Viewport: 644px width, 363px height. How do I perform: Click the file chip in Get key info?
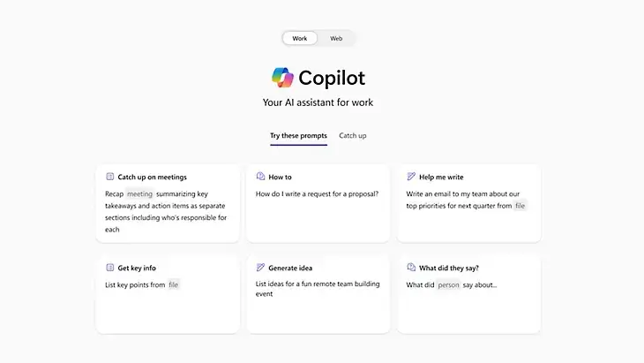point(173,284)
